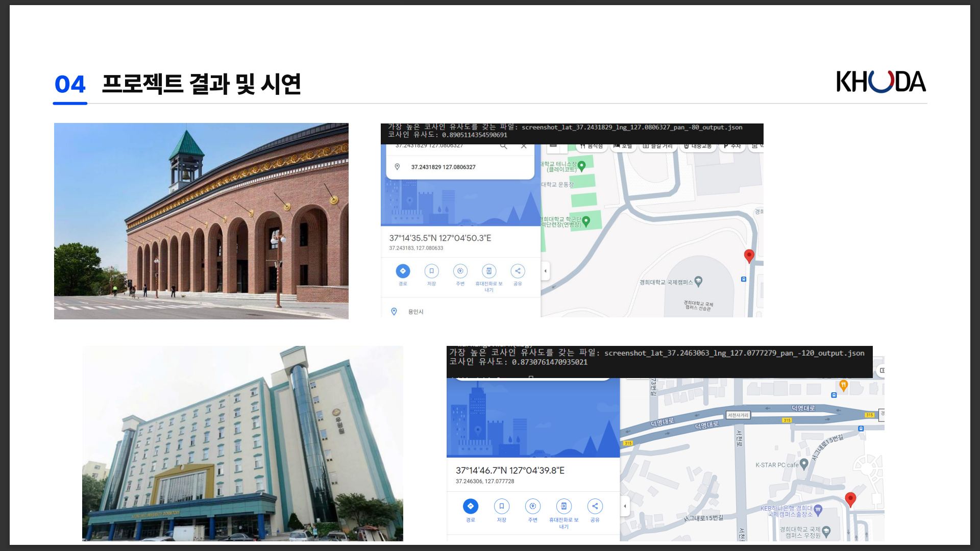This screenshot has height=551, width=980.
Task: Click the 호텔 category chip on upper map
Action: [x=623, y=146]
